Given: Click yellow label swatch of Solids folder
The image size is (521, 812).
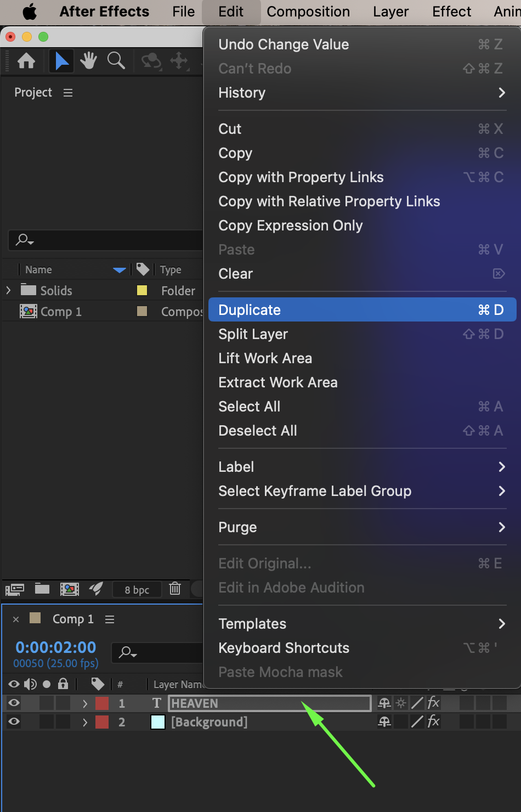Looking at the screenshot, I should click(142, 290).
